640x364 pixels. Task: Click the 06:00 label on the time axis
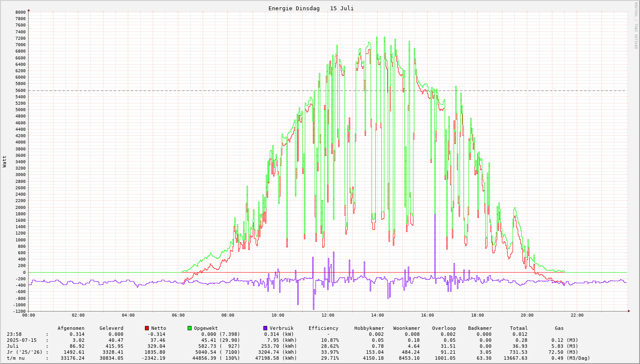pyautogui.click(x=178, y=315)
